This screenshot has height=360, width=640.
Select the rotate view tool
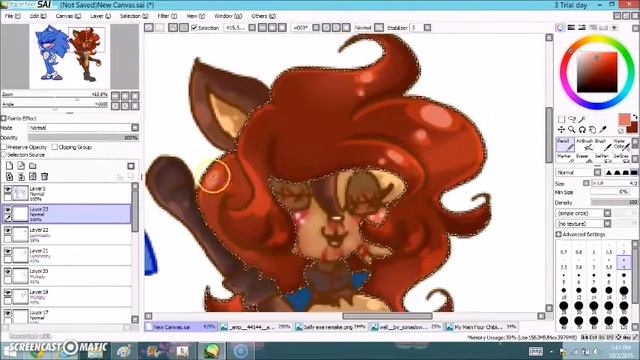pyautogui.click(x=582, y=130)
